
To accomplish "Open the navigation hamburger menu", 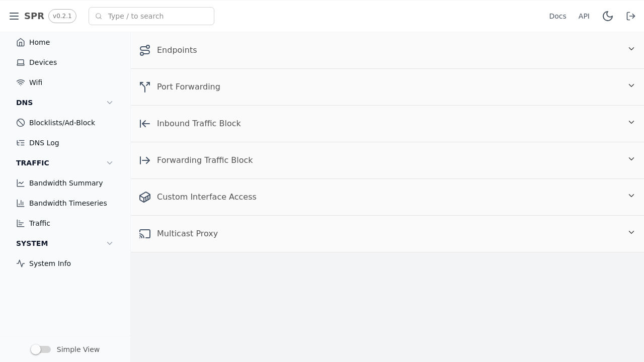I will pos(14,16).
